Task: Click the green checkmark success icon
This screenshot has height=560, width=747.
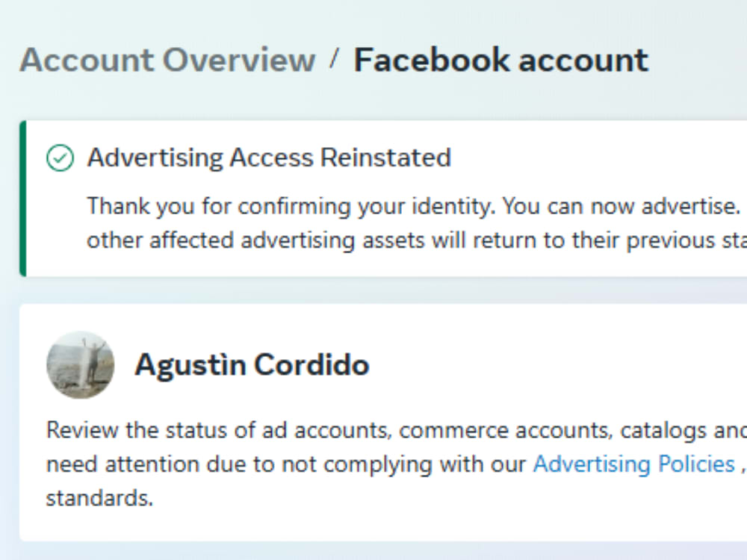Action: click(x=60, y=158)
